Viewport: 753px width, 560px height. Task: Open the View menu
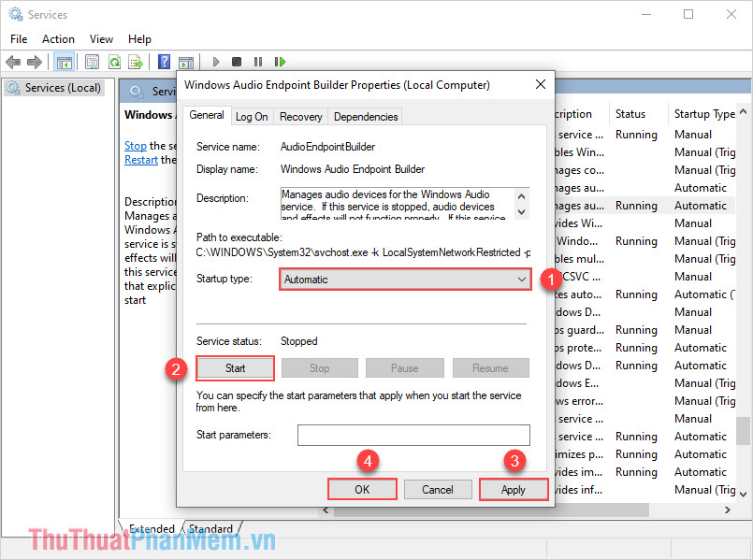pos(101,39)
